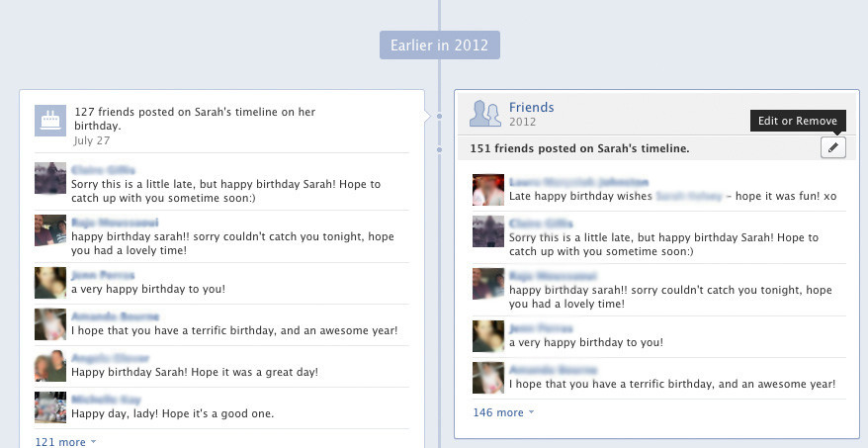Click "sorry couldn't catch you tonight" message in Friends card

[x=670, y=297]
